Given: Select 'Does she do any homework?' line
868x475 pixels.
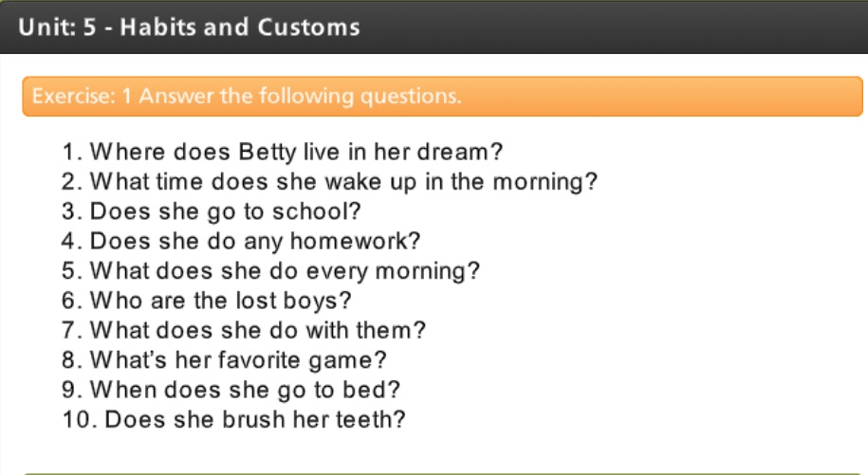Looking at the screenshot, I should 241,241.
